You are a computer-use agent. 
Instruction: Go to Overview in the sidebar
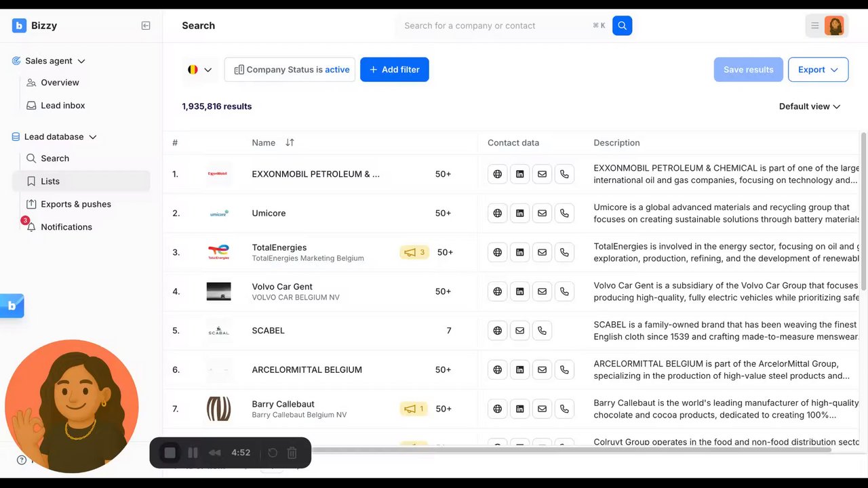click(x=60, y=83)
